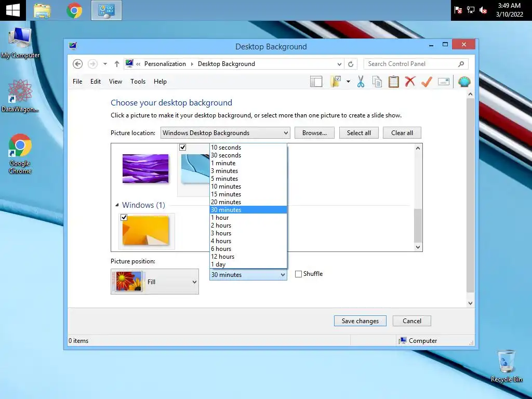
Task: Select the orange Windows wallpaper thumbnail
Action: point(145,231)
